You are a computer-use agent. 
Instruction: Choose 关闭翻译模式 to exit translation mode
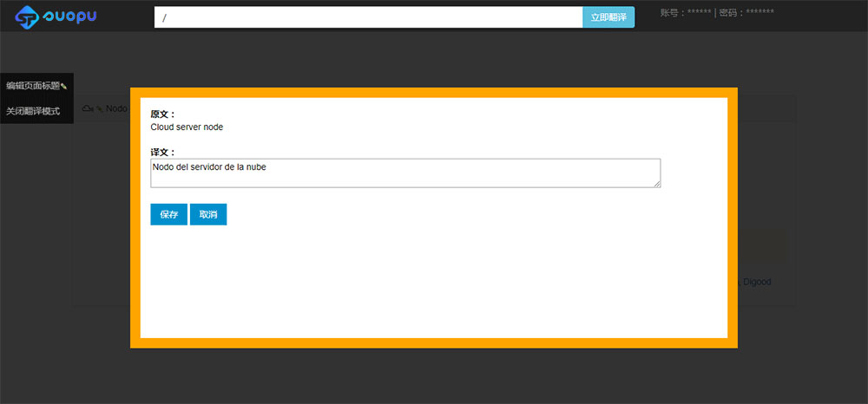pos(33,111)
